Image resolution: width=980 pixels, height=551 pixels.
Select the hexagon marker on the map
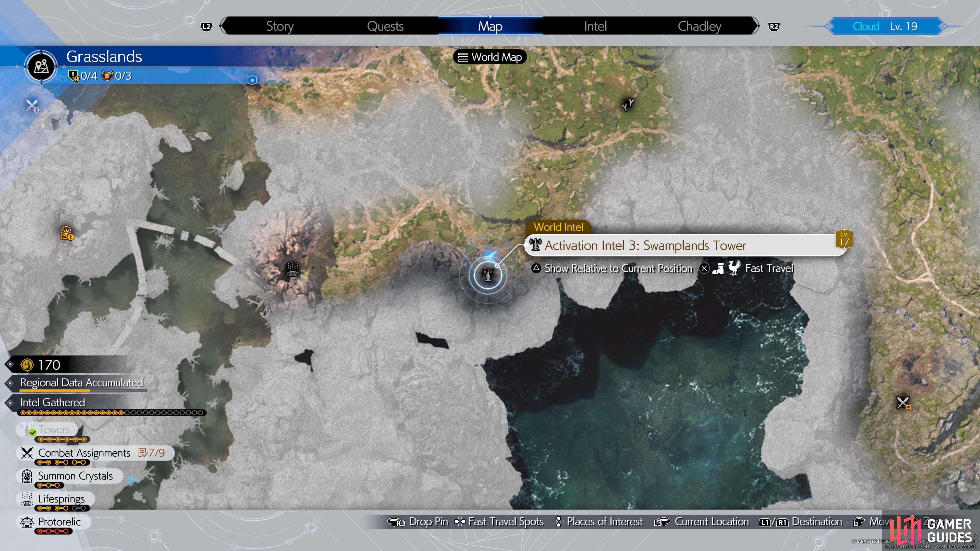coord(252,80)
